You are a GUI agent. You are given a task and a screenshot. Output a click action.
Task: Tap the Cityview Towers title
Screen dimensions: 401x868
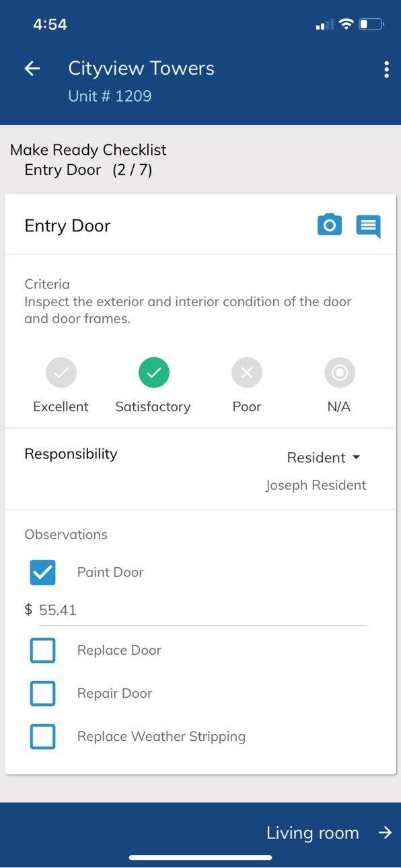point(141,69)
